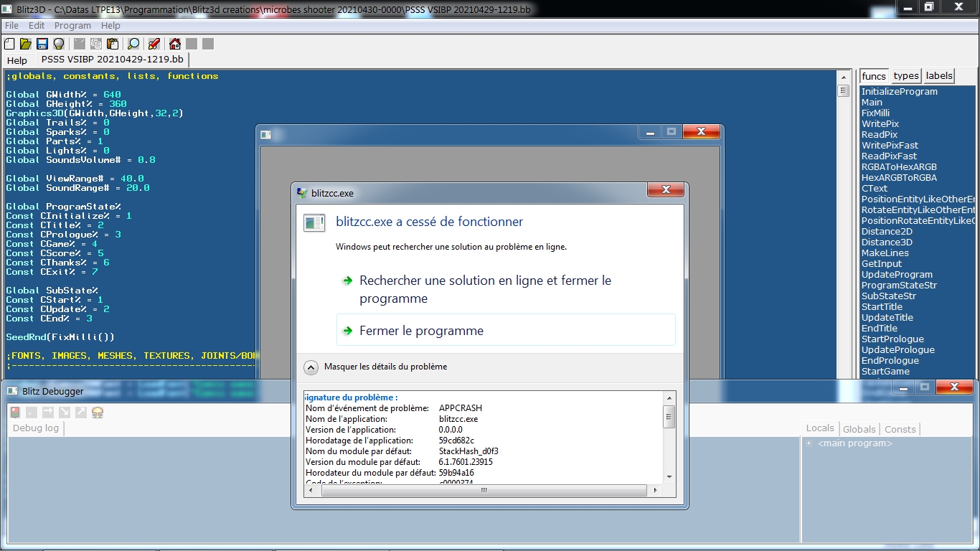Select the Locals tab in debugger

pos(820,428)
